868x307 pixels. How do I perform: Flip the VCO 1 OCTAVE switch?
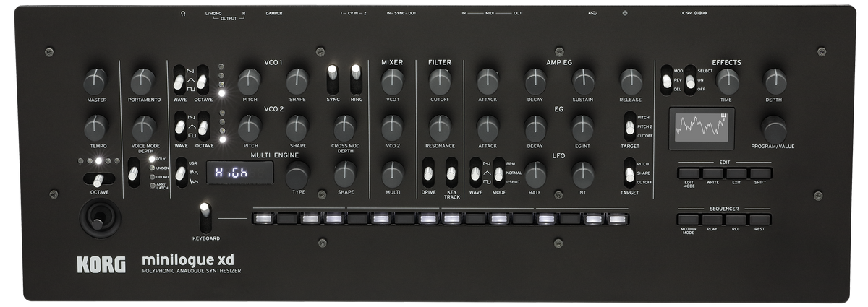pyautogui.click(x=203, y=81)
